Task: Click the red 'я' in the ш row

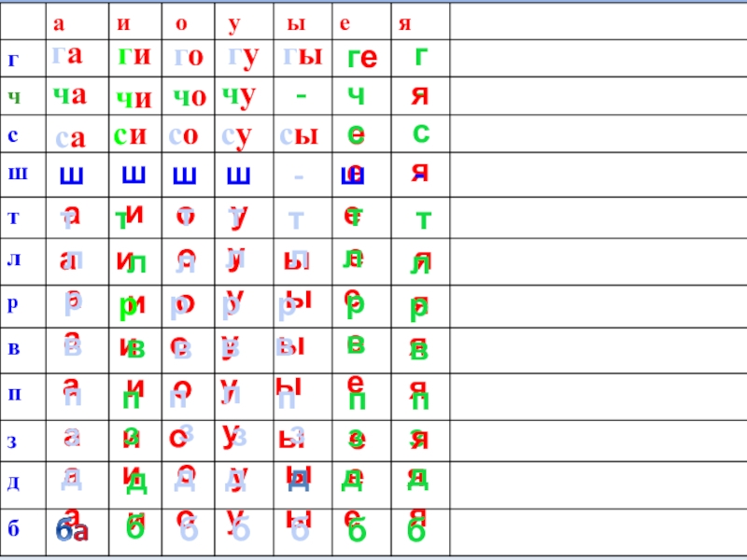Action: pyautogui.click(x=420, y=172)
